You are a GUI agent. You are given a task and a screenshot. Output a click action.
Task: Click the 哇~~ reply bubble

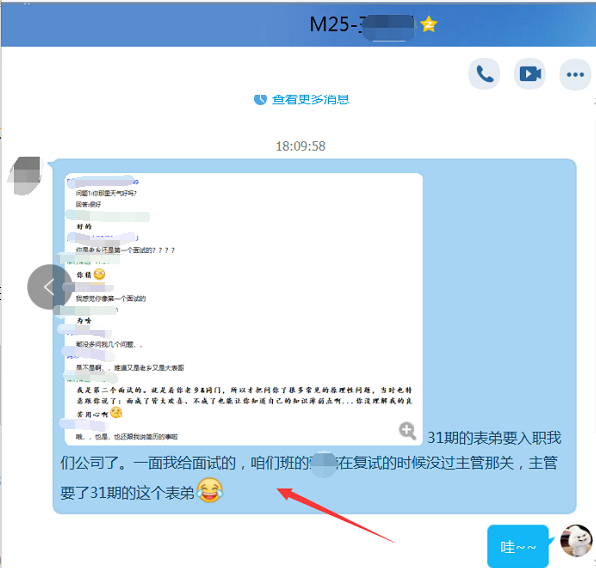click(518, 546)
